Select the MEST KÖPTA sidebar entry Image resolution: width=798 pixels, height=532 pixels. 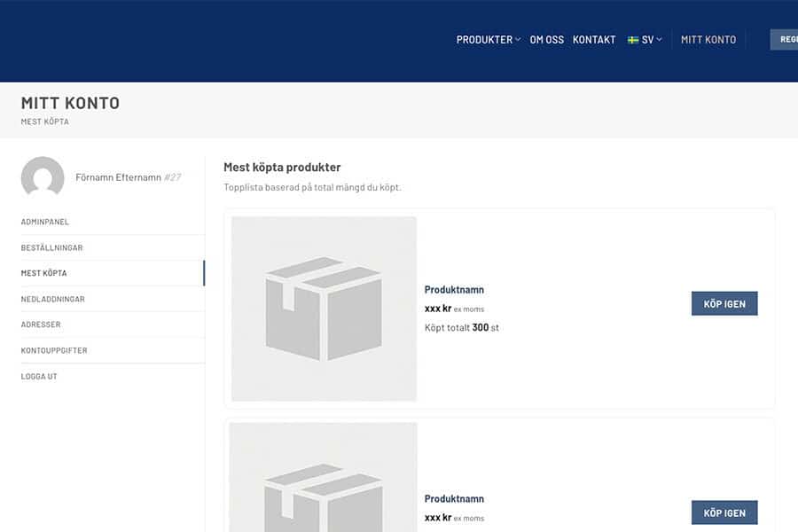tap(45, 272)
